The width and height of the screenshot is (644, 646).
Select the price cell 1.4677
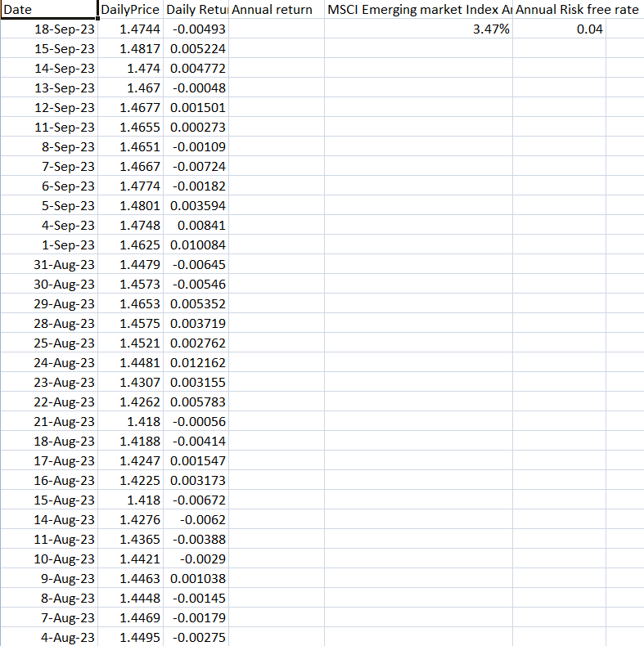(x=130, y=107)
